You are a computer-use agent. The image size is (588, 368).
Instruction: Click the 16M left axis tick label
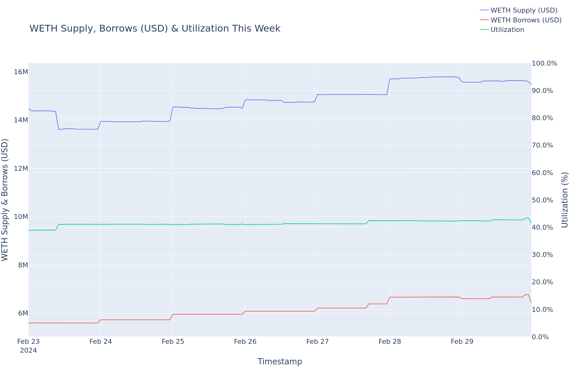pos(21,72)
